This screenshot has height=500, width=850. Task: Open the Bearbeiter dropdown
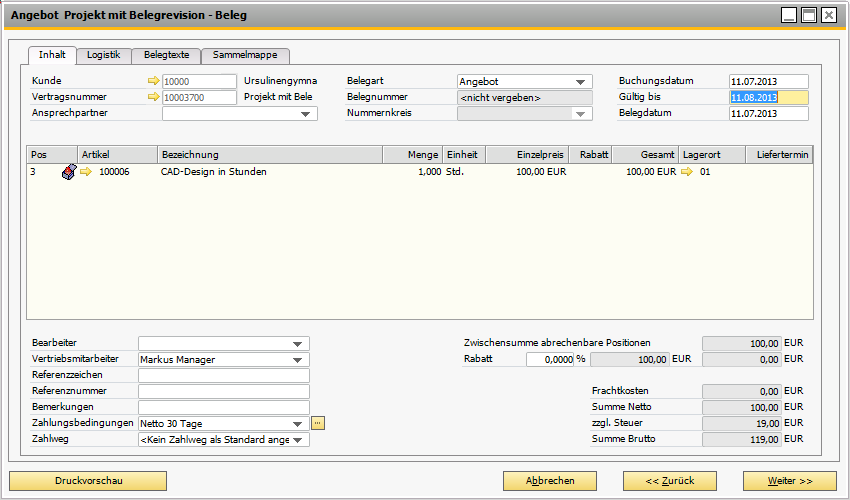tap(297, 344)
